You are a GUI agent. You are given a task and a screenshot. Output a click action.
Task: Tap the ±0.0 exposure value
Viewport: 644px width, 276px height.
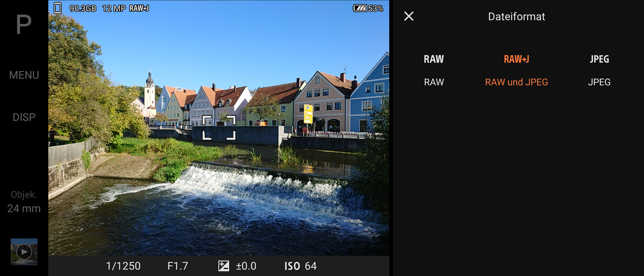click(x=246, y=266)
